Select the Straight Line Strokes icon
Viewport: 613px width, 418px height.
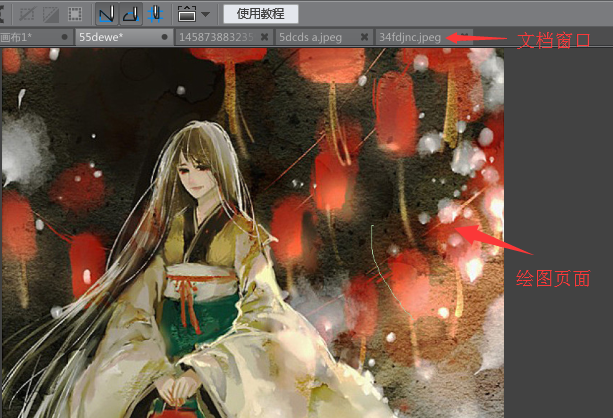click(x=131, y=14)
